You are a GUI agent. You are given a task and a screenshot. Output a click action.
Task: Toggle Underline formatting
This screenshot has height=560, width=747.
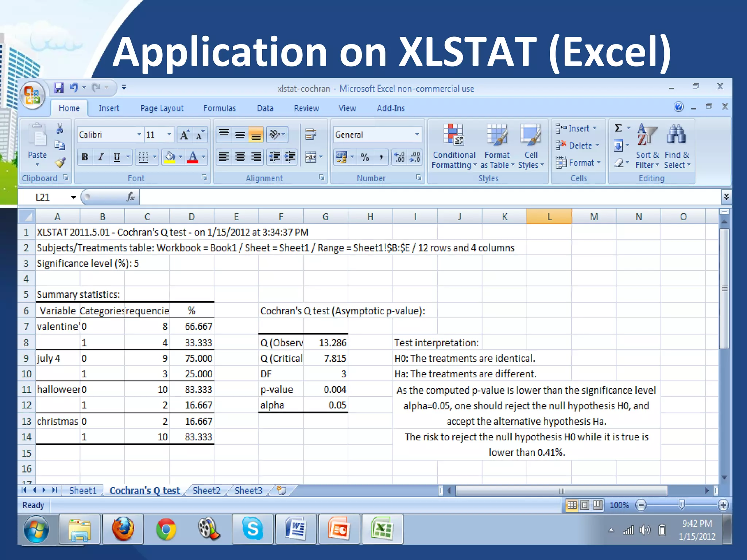click(117, 157)
